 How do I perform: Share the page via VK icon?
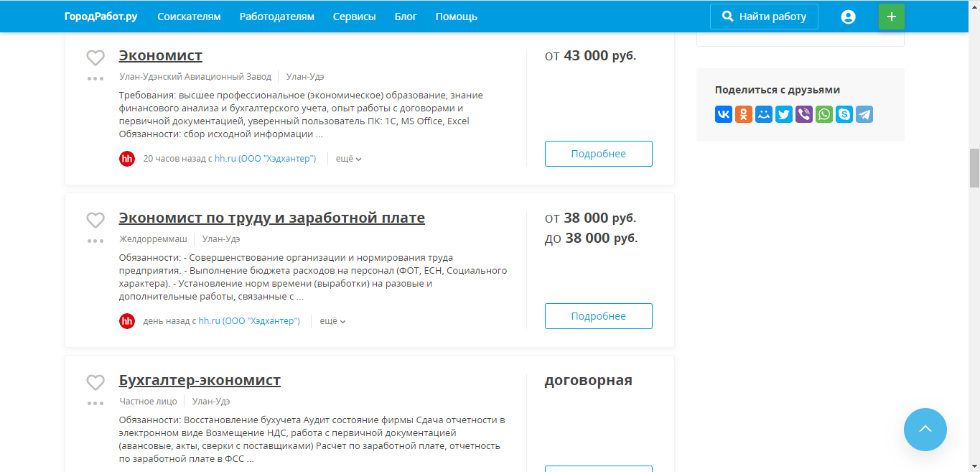[x=724, y=114]
